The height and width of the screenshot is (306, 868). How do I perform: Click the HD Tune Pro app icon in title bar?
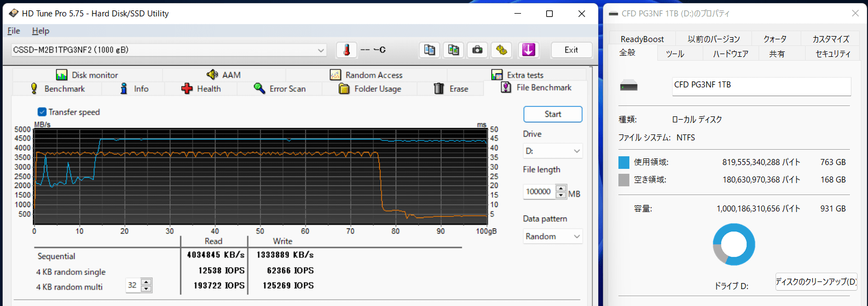[x=14, y=13]
